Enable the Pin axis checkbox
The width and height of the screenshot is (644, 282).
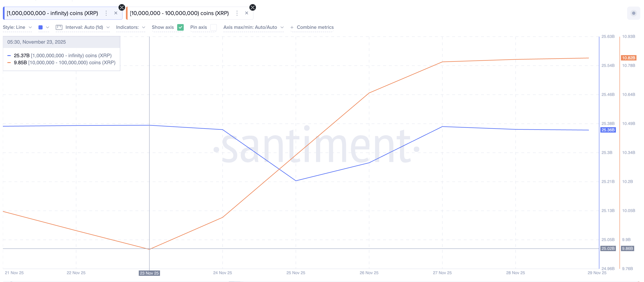[x=214, y=28]
